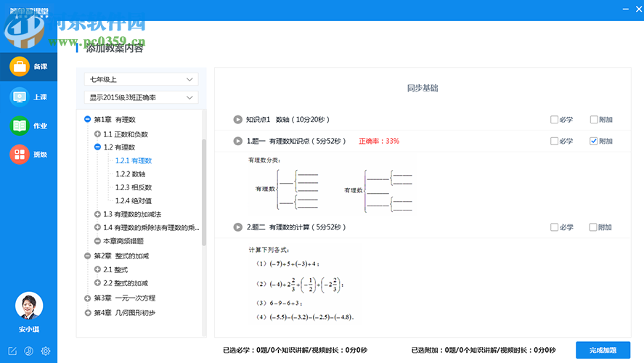
Task: Play the 1.题一 有理数知识点 video
Action: [x=238, y=141]
